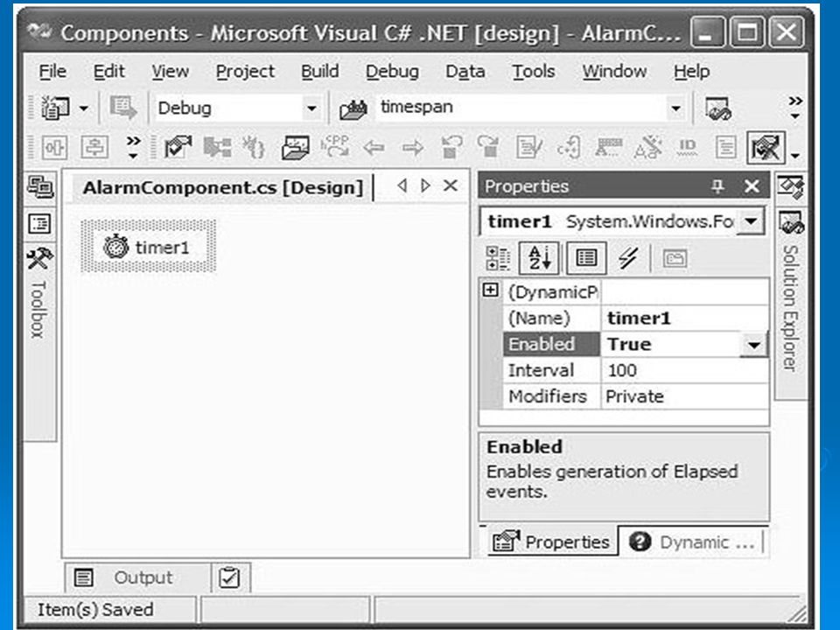The image size is (840, 630).
Task: Open the View menu
Action: tap(170, 71)
